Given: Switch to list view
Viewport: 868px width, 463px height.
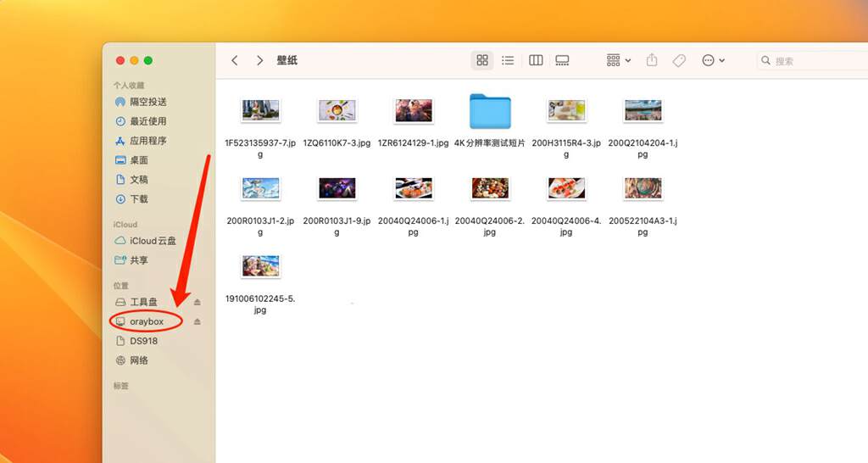Looking at the screenshot, I should 508,60.
